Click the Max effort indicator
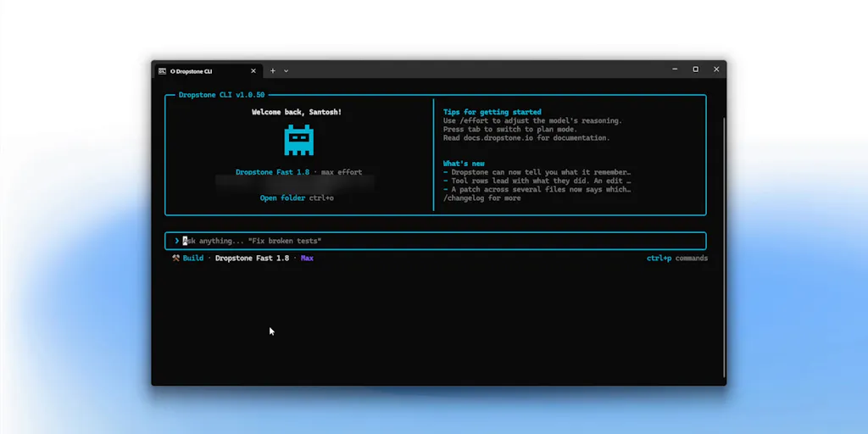868x434 pixels. pyautogui.click(x=307, y=258)
